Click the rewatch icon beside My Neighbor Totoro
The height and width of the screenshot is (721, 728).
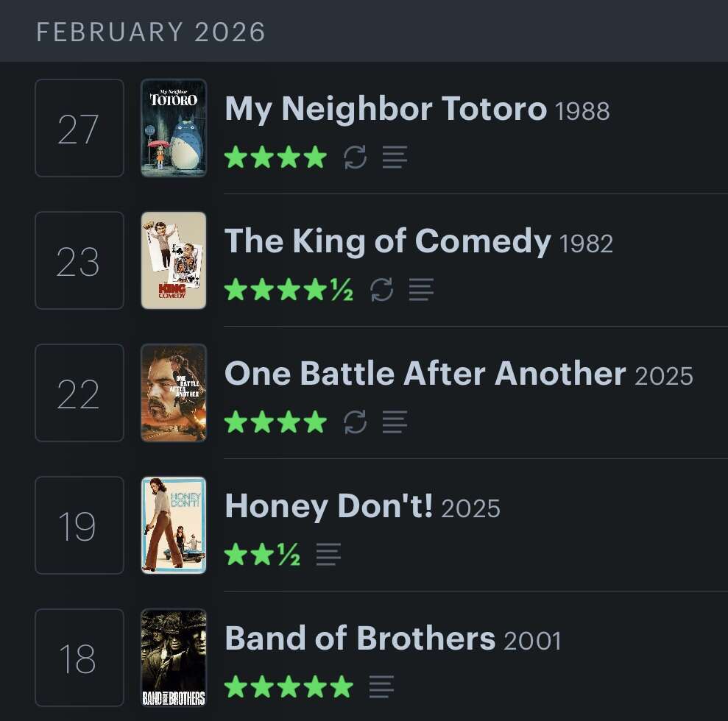coord(356,157)
